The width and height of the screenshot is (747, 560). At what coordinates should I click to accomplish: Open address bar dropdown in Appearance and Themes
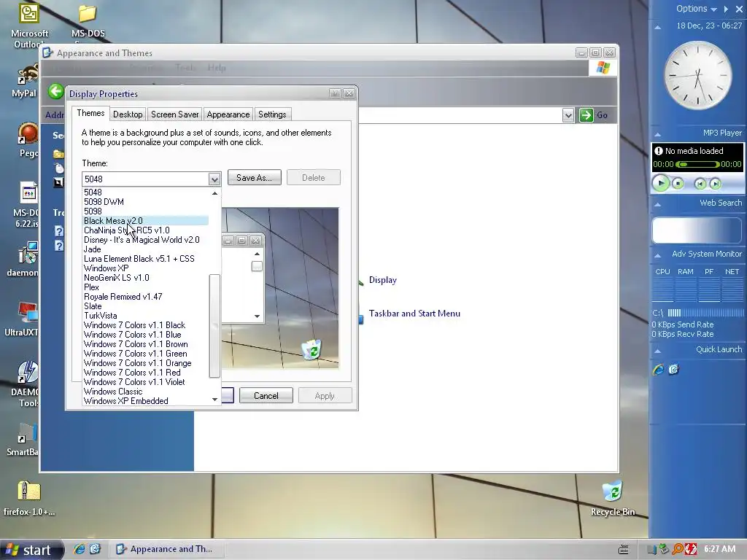point(568,115)
